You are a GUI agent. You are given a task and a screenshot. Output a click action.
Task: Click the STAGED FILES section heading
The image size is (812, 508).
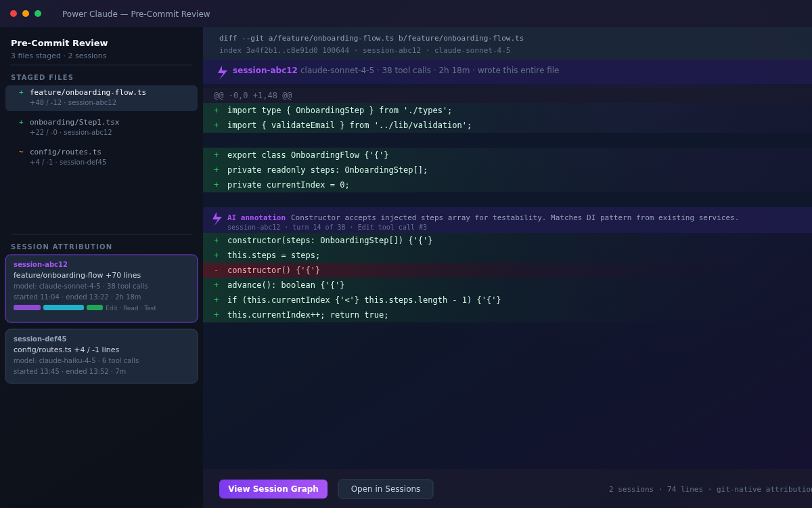[x=42, y=78]
